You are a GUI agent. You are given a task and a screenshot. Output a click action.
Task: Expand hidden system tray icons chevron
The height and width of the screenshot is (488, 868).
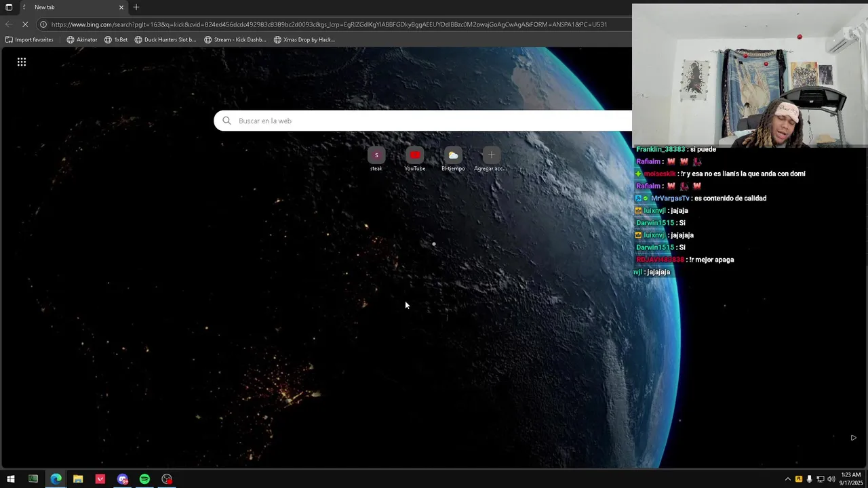coord(787,479)
